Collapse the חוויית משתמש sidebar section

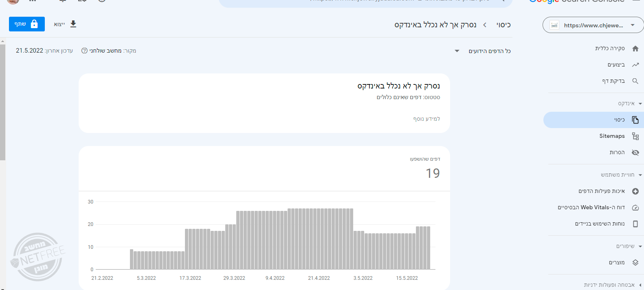click(x=640, y=175)
